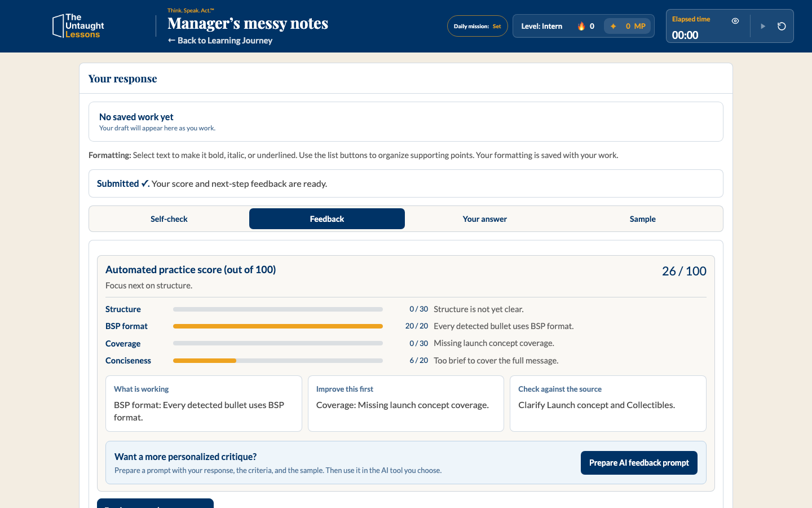Click the Improve this first card
The image size is (812, 508).
(406, 404)
